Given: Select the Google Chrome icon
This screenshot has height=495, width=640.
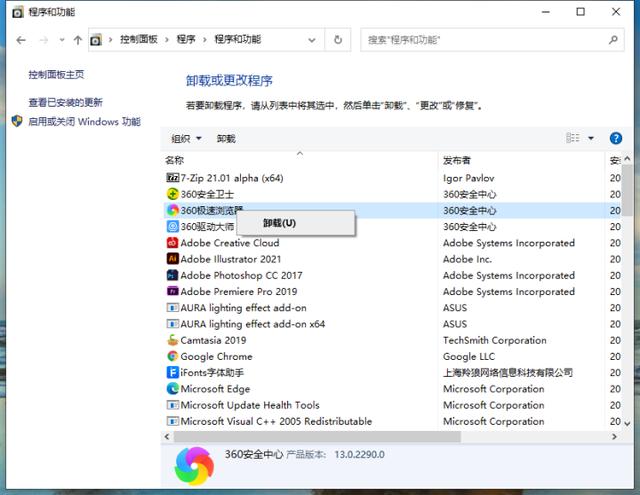Looking at the screenshot, I should 172,356.
